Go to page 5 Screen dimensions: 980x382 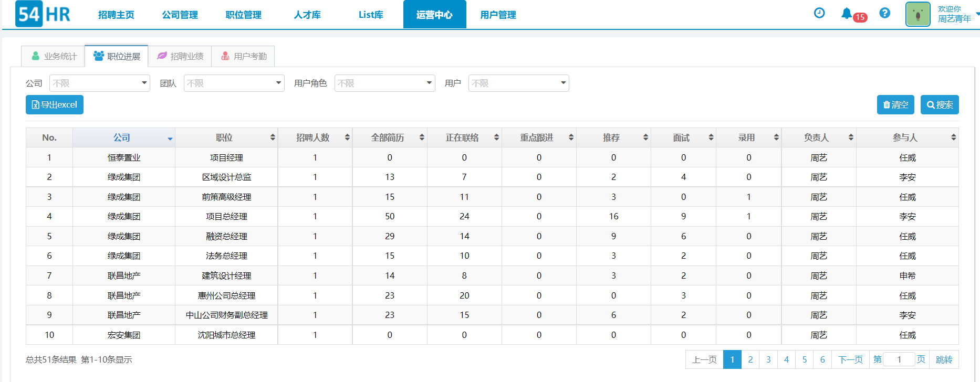click(x=805, y=359)
